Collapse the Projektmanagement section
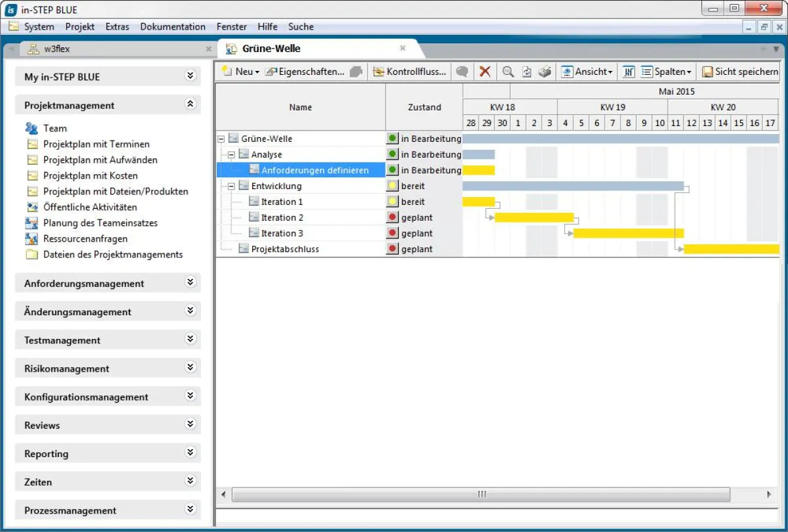 pyautogui.click(x=190, y=104)
